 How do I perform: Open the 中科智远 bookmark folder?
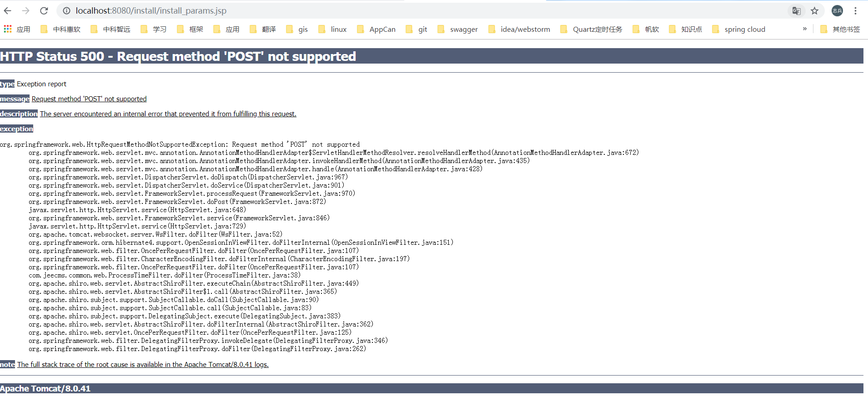110,29
